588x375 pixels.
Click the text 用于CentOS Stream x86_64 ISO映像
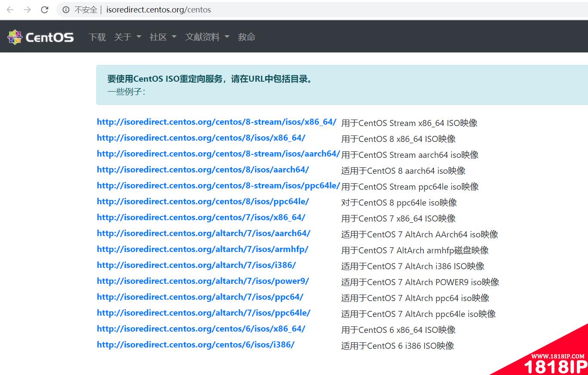410,123
